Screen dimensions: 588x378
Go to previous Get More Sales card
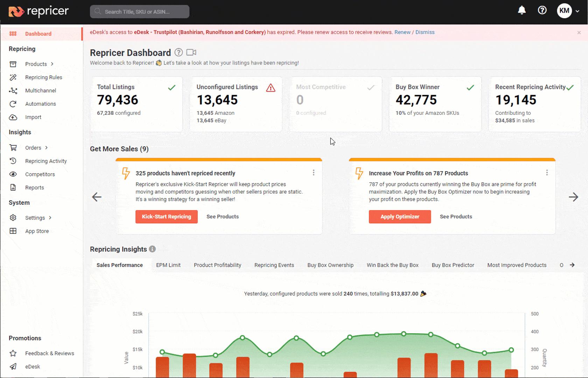(97, 197)
